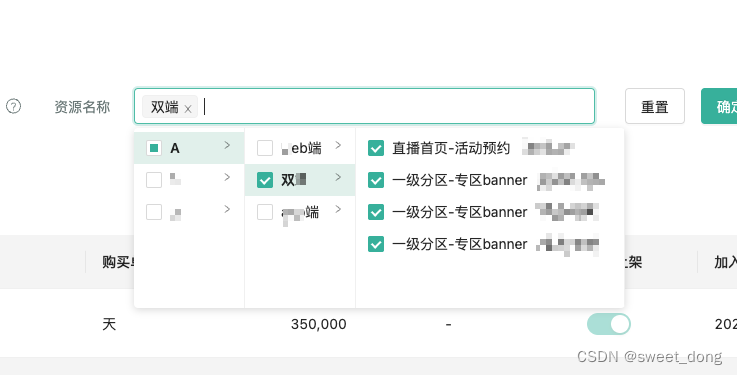Expand the second first-column row chevron

click(x=227, y=177)
